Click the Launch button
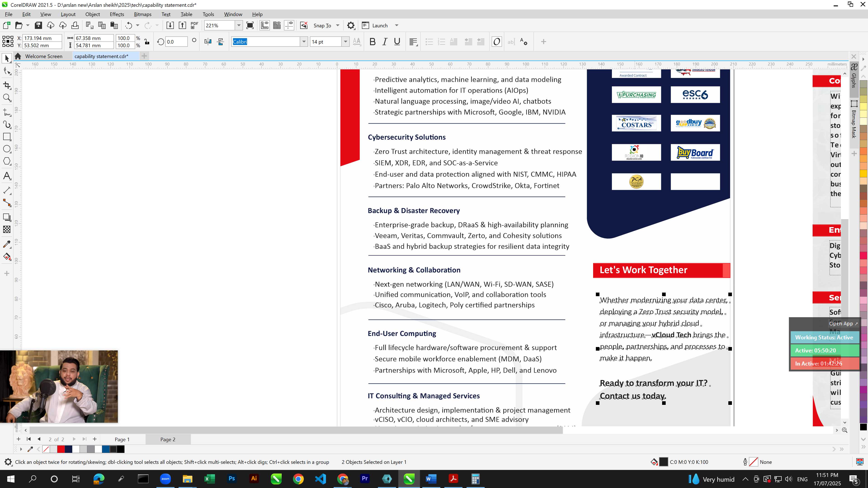868x488 pixels. 375,25
